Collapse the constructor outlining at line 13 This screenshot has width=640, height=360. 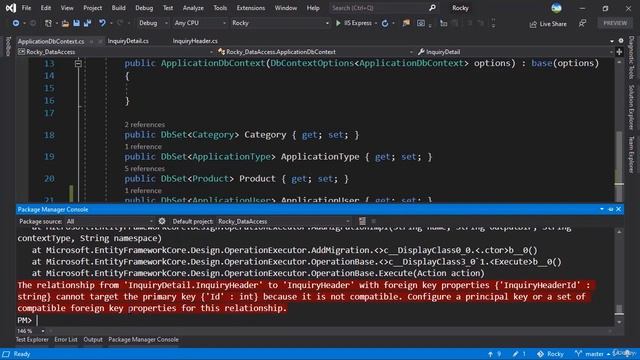(78, 63)
